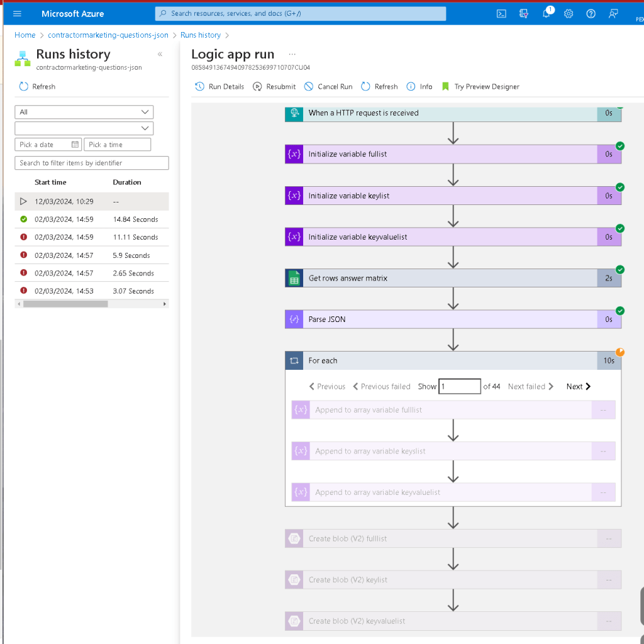Open the Azure portal hamburger menu
The width and height of the screenshot is (644, 644).
[x=17, y=14]
